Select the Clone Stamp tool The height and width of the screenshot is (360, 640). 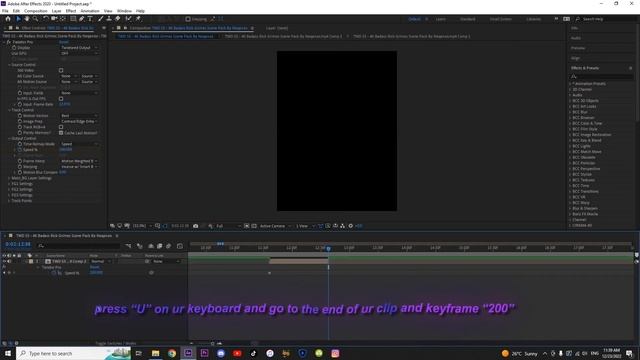[x=109, y=19]
